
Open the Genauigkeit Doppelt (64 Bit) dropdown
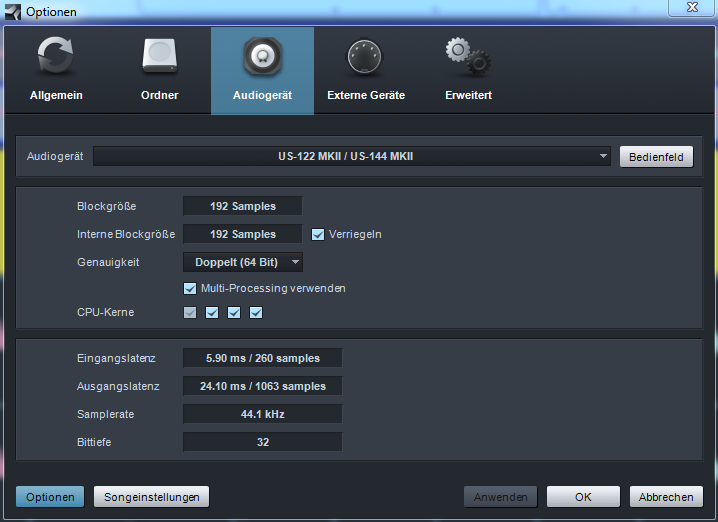click(243, 262)
